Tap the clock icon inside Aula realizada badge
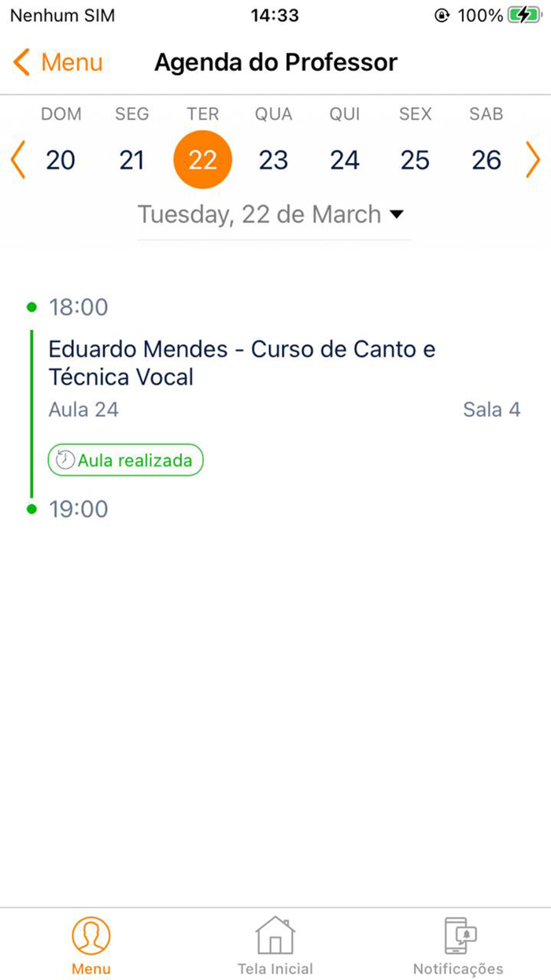The height and width of the screenshot is (980, 551). [x=65, y=459]
